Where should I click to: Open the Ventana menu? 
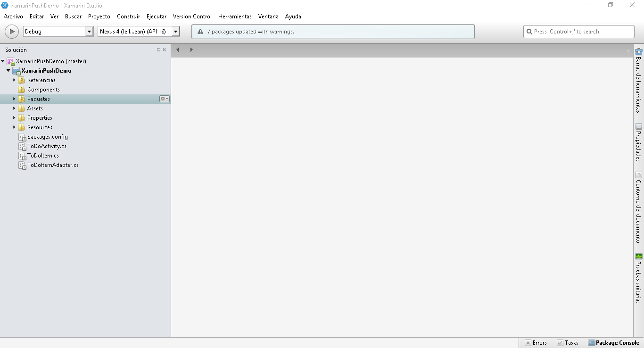268,16
